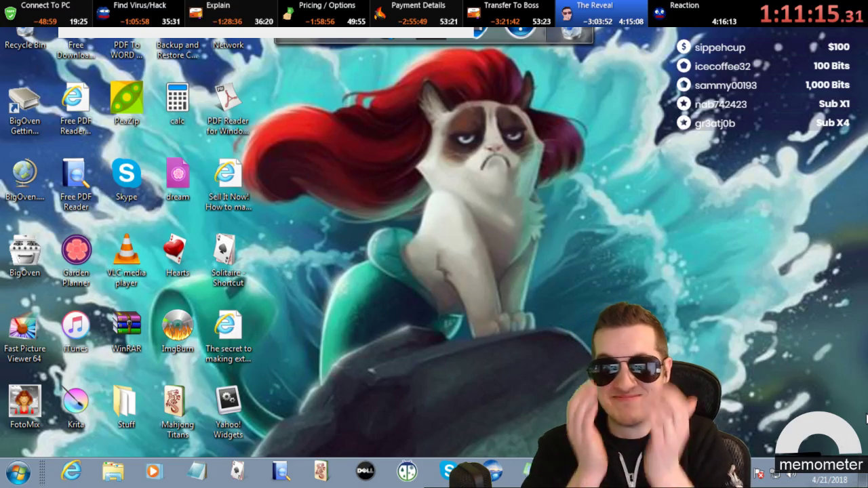
Task: Open the Free PDF Reader taskbar icon
Action: 280,471
